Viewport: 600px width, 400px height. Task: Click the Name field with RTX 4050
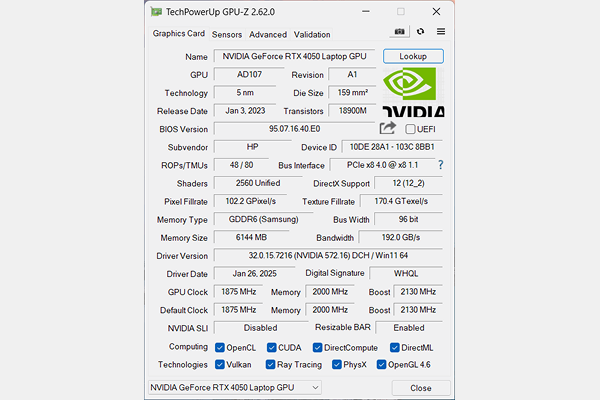tap(294, 56)
